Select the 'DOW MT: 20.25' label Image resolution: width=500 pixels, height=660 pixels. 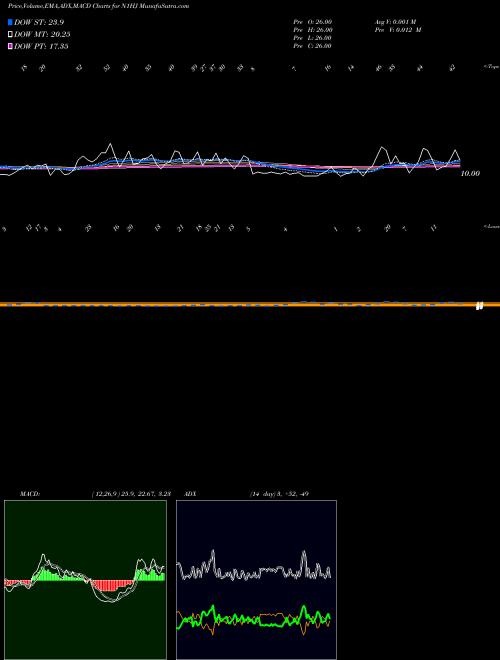42,35
